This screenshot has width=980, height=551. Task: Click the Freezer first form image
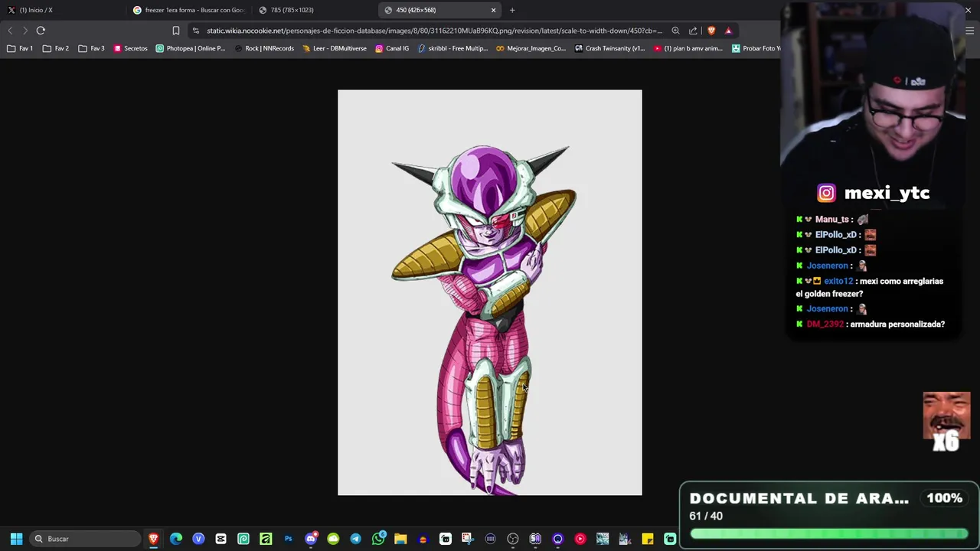pos(490,292)
